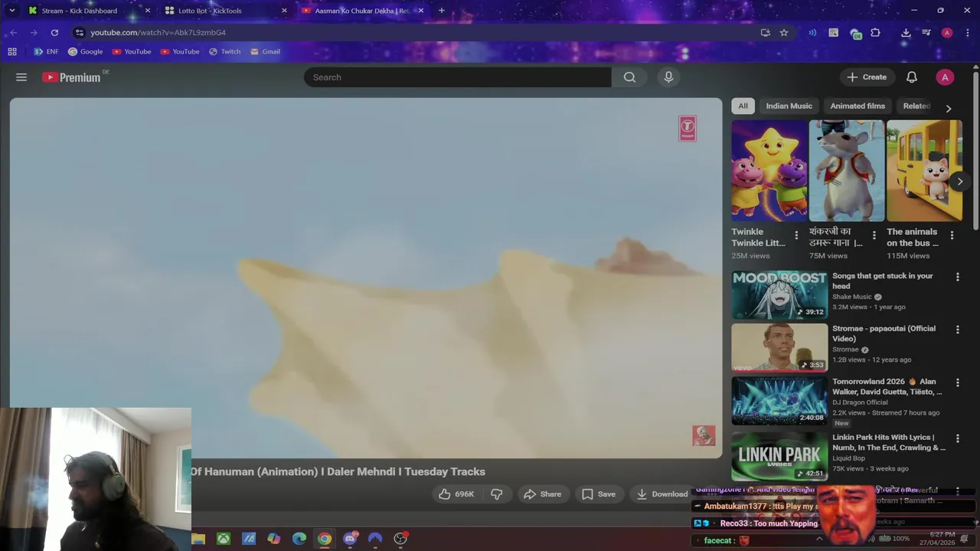Open the YouTube account avatar menu
Viewport: 980px width, 551px height.
945,77
